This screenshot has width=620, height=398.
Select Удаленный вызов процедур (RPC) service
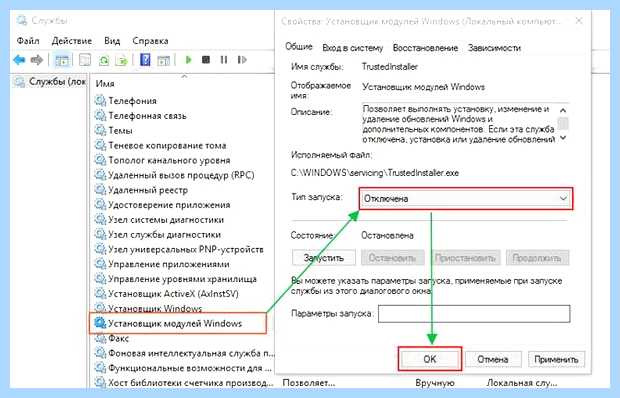click(x=181, y=175)
